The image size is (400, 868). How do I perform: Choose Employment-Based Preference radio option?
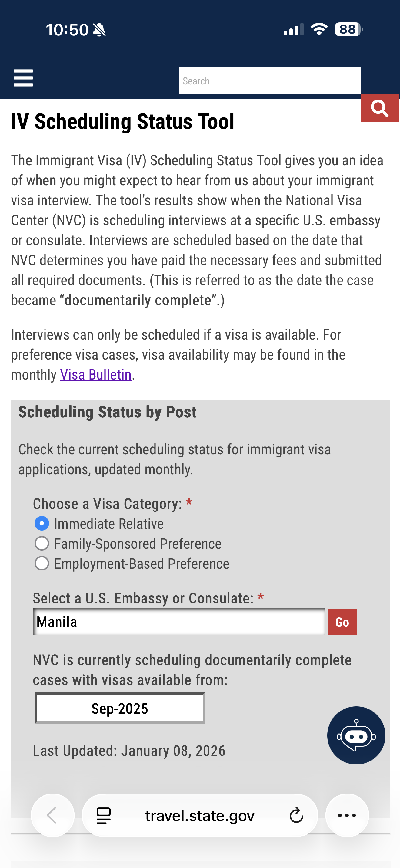tap(42, 564)
